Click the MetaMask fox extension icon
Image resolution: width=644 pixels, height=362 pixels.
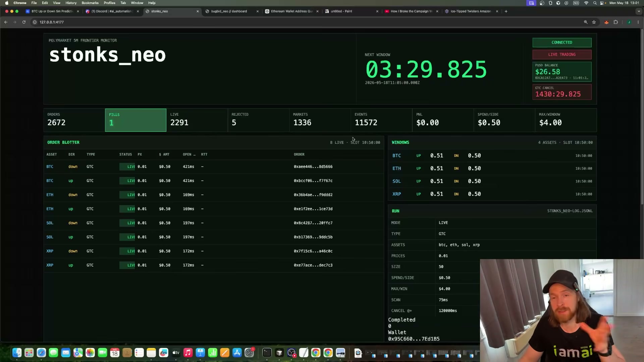[x=606, y=22]
